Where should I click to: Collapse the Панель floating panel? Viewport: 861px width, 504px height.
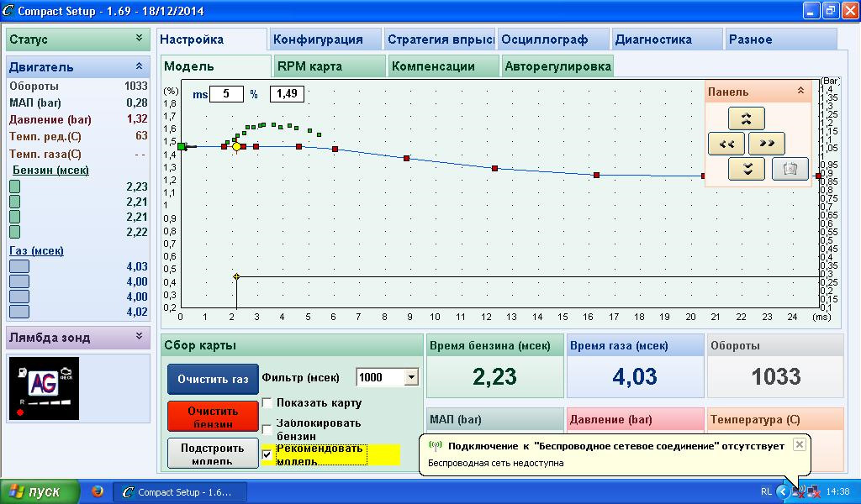[800, 91]
